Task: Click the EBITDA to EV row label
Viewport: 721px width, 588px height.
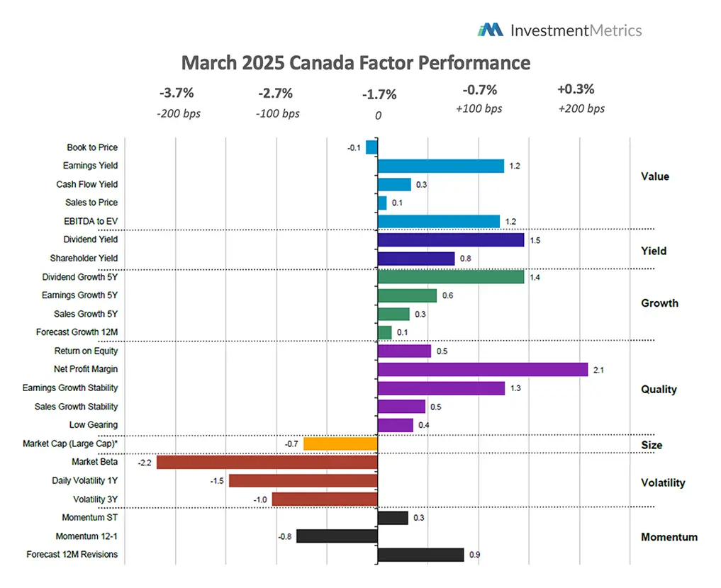Action: click(x=88, y=222)
